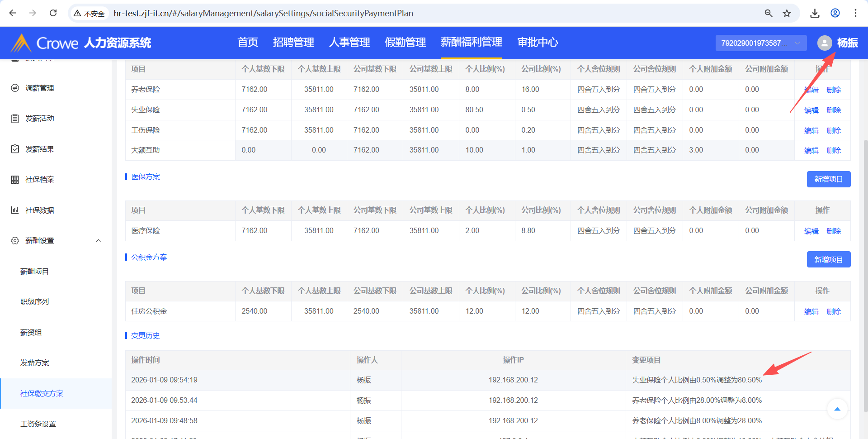Screen dimensions: 868x439
Task: Click 新增项目 button for 公积金方案
Action: [x=828, y=260]
